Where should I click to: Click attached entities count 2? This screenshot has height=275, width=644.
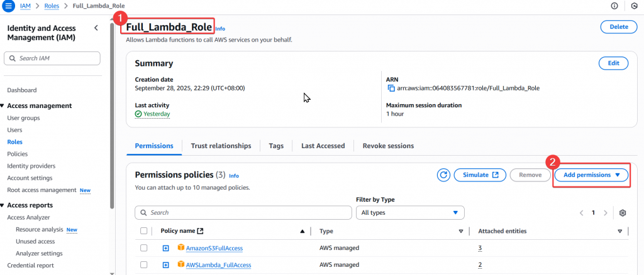(x=480, y=265)
